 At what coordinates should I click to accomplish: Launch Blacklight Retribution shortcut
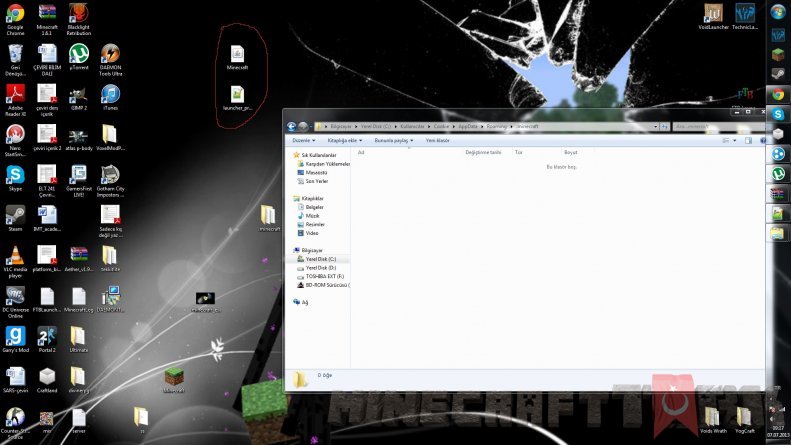[x=79, y=19]
